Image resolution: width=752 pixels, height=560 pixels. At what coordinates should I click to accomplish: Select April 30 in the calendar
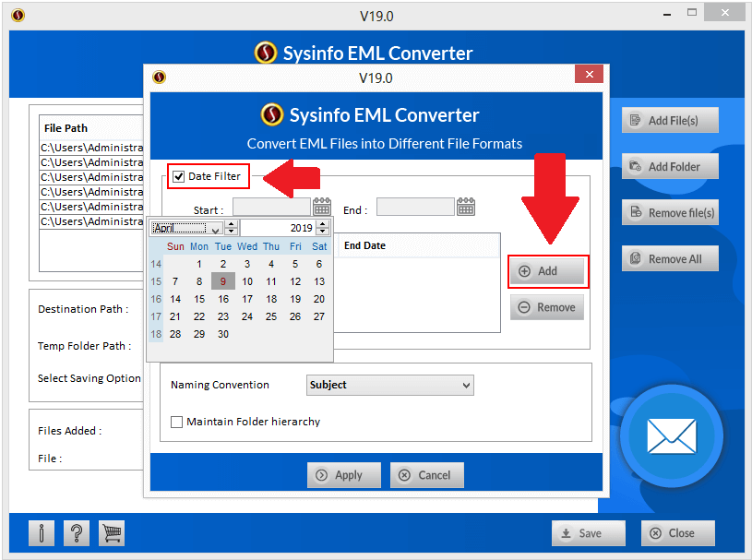tap(223, 334)
